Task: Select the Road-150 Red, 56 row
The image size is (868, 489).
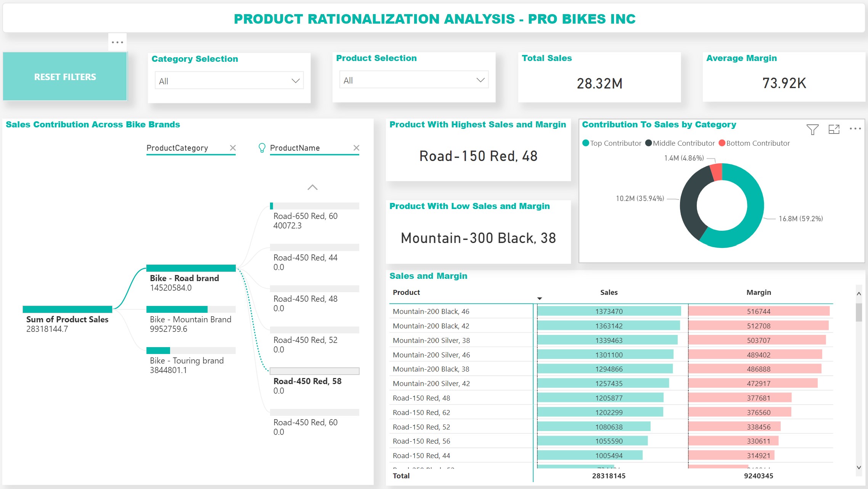Action: [x=611, y=441]
